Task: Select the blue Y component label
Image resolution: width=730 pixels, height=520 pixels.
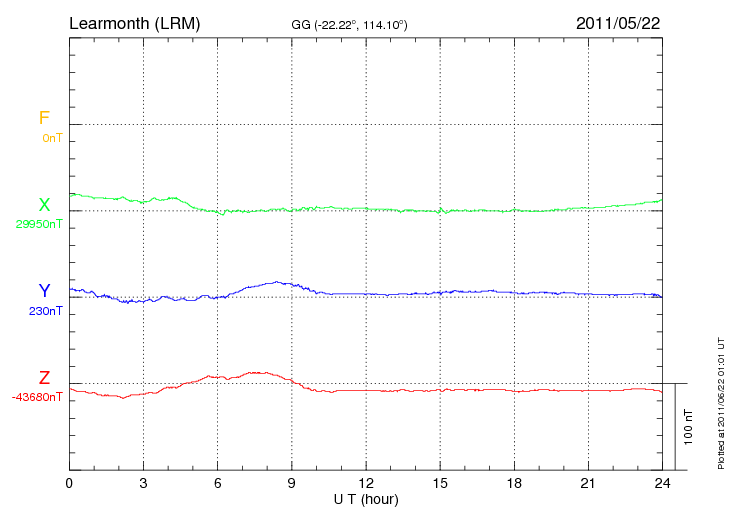Action: 44,291
